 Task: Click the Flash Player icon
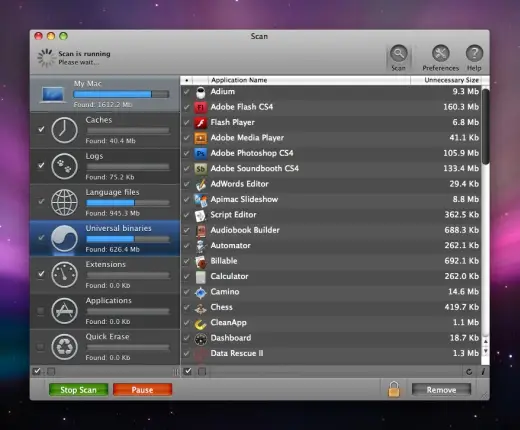200,123
